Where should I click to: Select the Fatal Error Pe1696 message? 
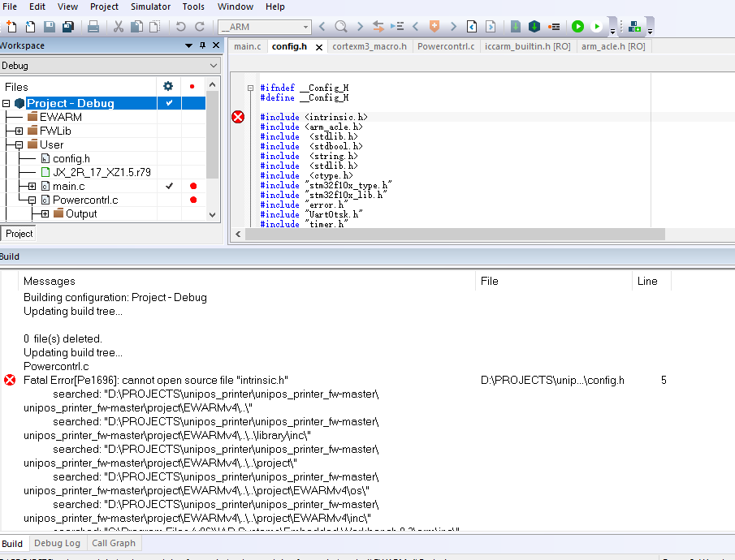pos(156,380)
